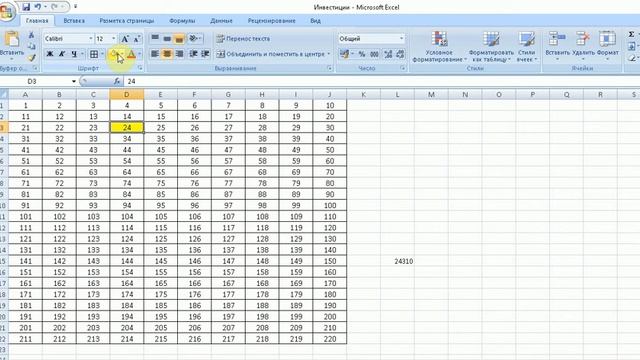Viewport: 640px width, 360px height.
Task: Open the Рецензирование tab
Action: pos(271,20)
